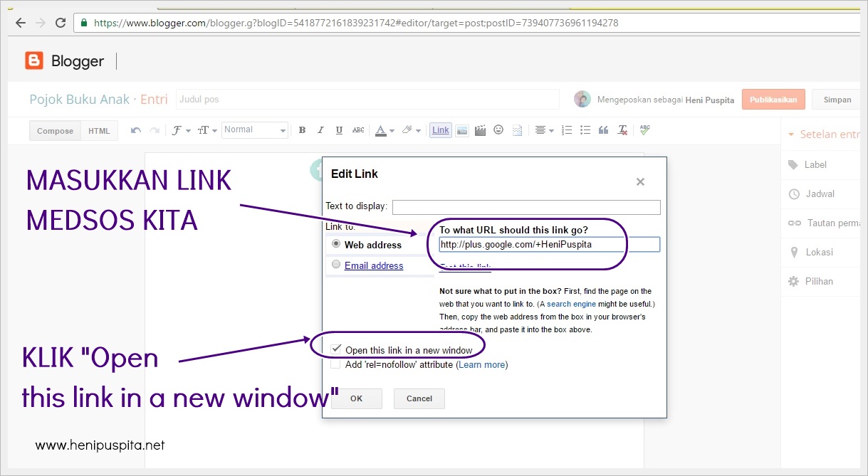Click the Text to display field
This screenshot has height=476, width=868.
point(526,207)
